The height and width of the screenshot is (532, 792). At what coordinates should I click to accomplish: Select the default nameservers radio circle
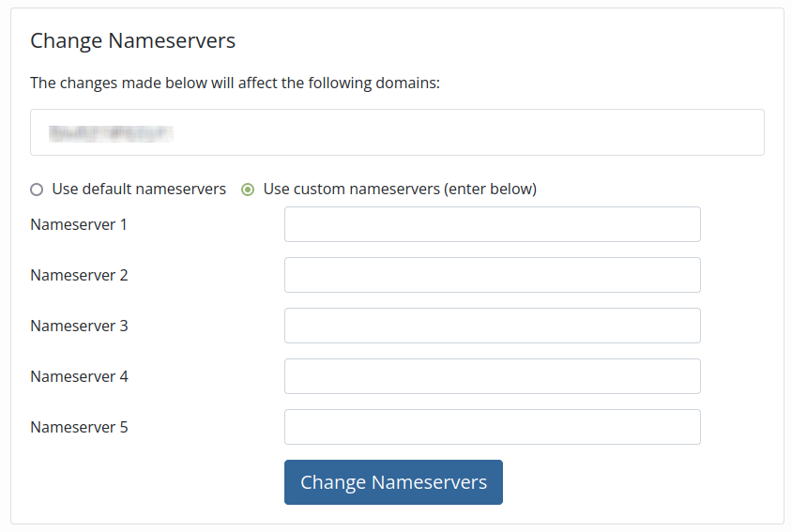coord(37,190)
